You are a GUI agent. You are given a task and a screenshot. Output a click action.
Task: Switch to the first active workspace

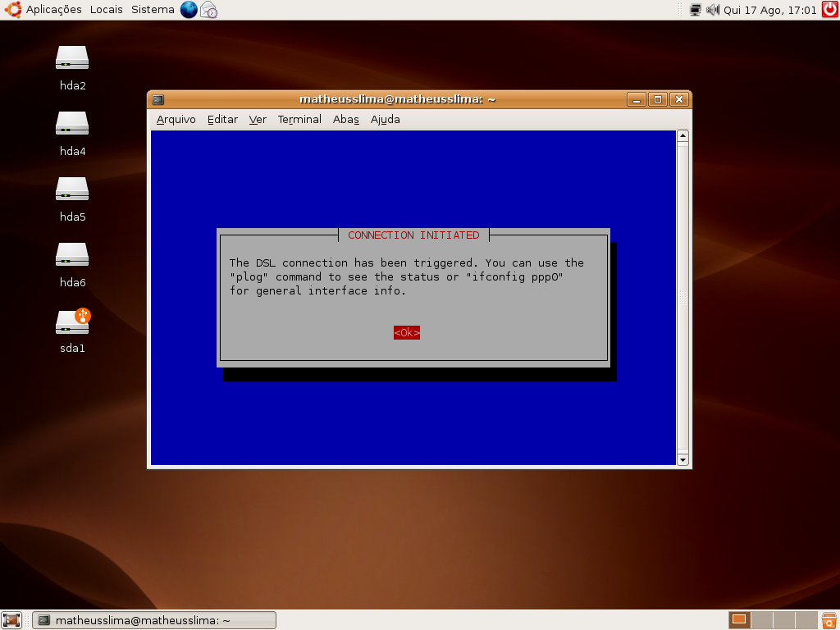(x=739, y=620)
